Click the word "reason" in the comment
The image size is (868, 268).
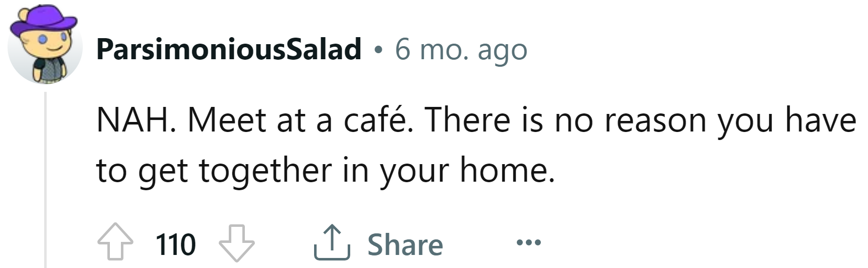[x=655, y=120]
